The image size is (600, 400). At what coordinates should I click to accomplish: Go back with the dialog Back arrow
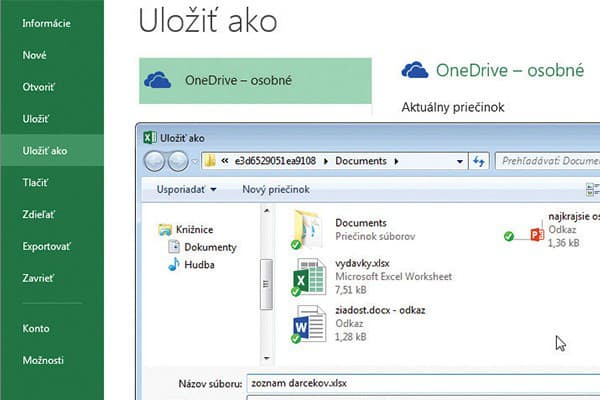[x=154, y=161]
